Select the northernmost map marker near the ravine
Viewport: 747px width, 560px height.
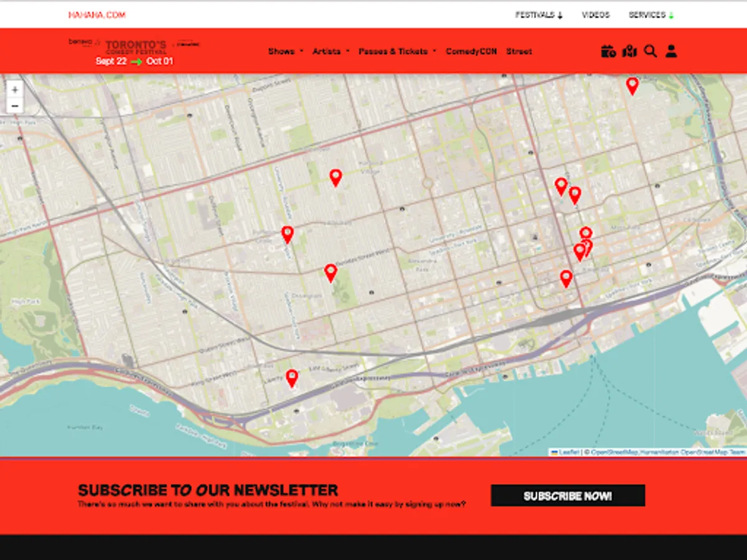coord(632,86)
